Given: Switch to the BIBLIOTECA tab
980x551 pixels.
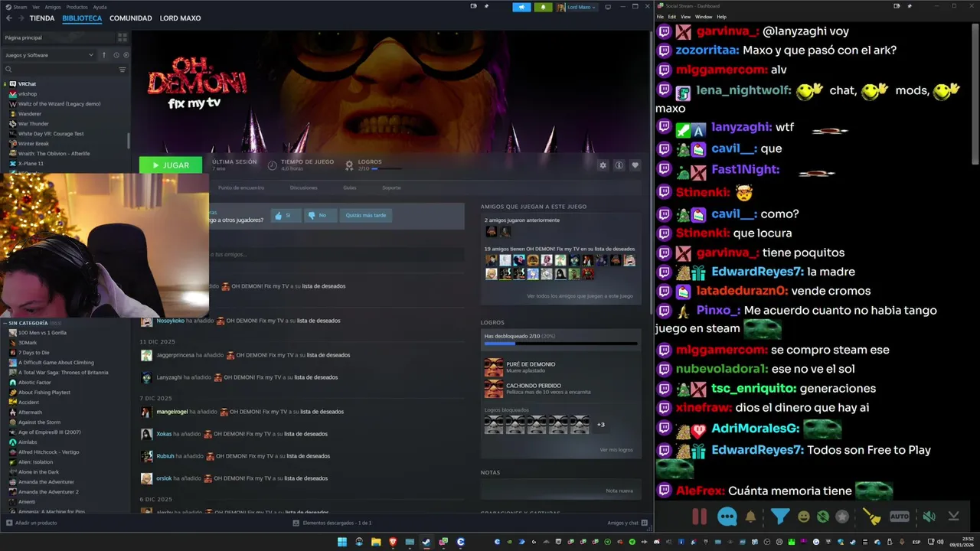Looking at the screenshot, I should pos(82,18).
